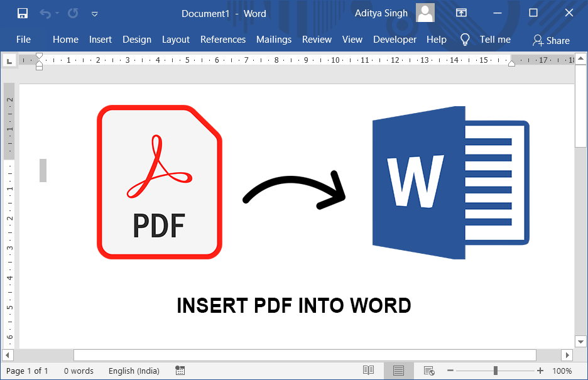The image size is (588, 380).
Task: Switch to Read Mode view
Action: (x=369, y=370)
